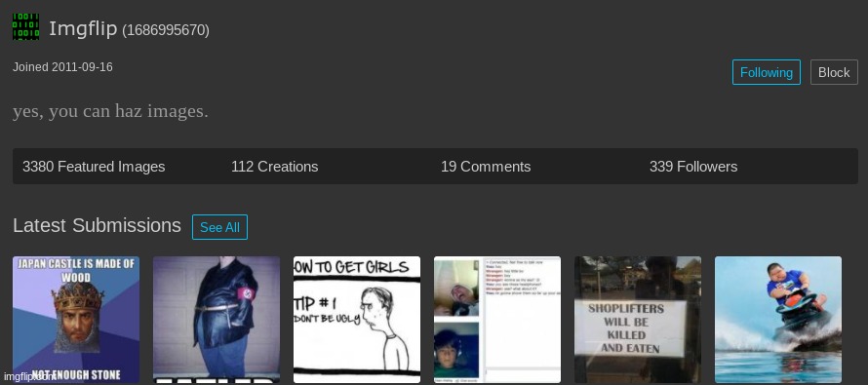The width and height of the screenshot is (868, 385).
Task: Click the tagline 'yes, you can haz images.'
Action: [x=111, y=112]
